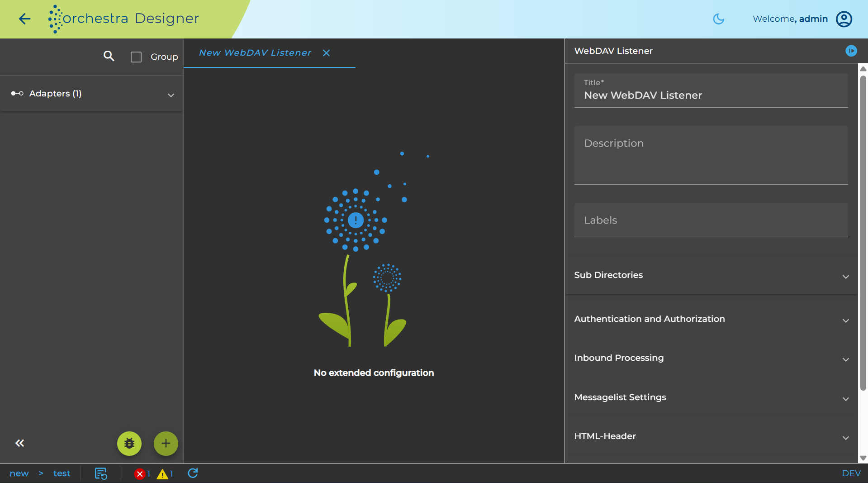Expand the Inbound Processing section
This screenshot has height=483, width=868.
[x=711, y=358]
